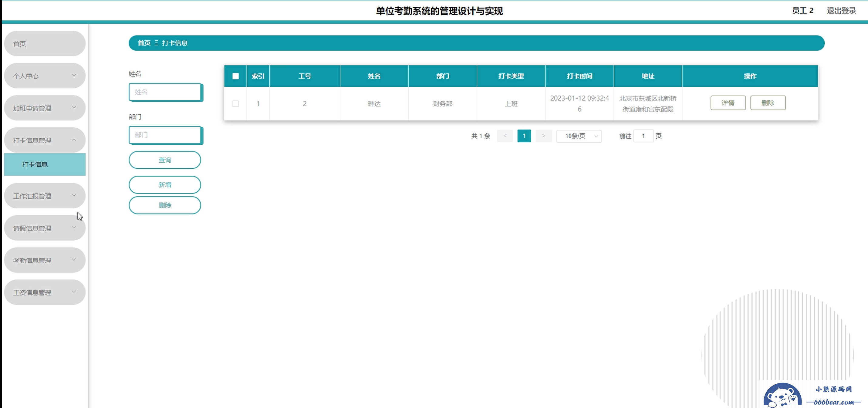Viewport: 868px width, 408px height.
Task: Click 退出登录 to log out
Action: [841, 11]
